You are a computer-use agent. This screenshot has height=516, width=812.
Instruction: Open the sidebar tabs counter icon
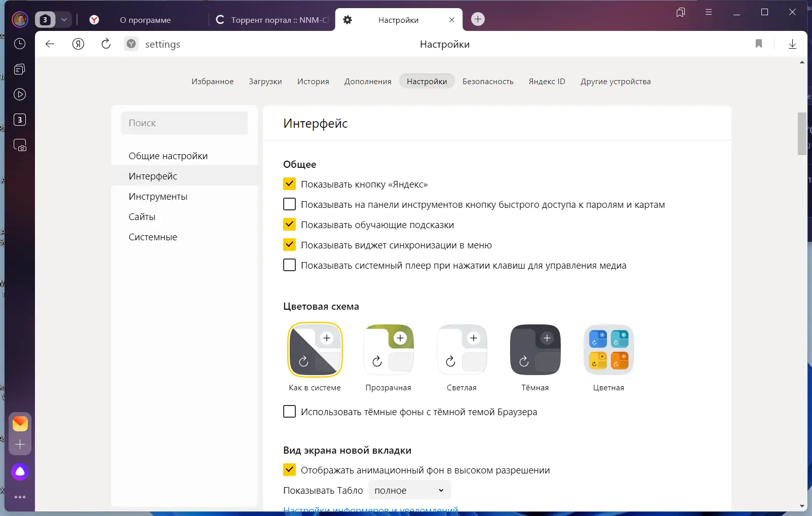(x=20, y=120)
